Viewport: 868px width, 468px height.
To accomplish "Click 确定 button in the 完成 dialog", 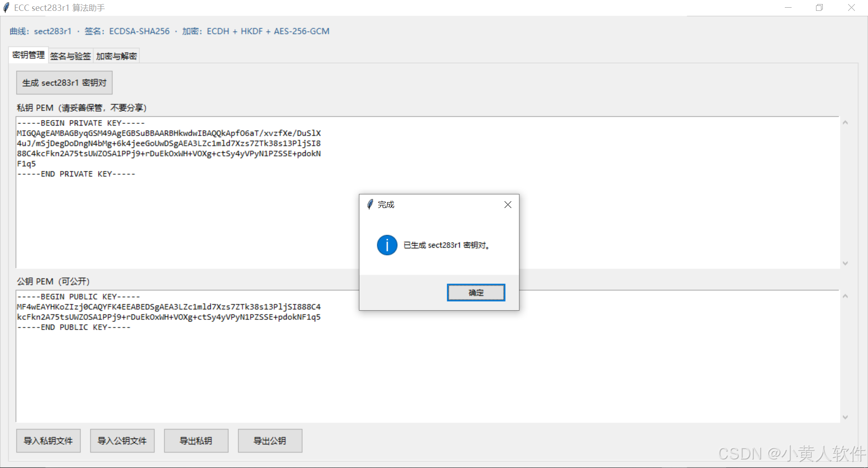I will [476, 293].
